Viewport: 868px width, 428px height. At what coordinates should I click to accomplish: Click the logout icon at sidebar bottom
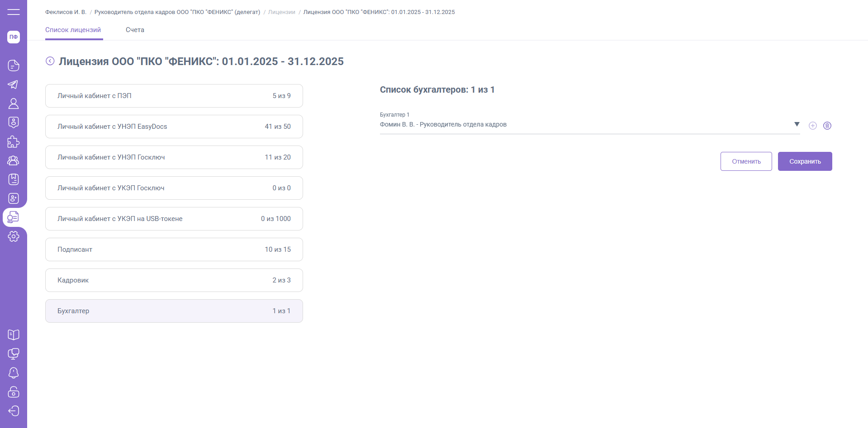[14, 411]
